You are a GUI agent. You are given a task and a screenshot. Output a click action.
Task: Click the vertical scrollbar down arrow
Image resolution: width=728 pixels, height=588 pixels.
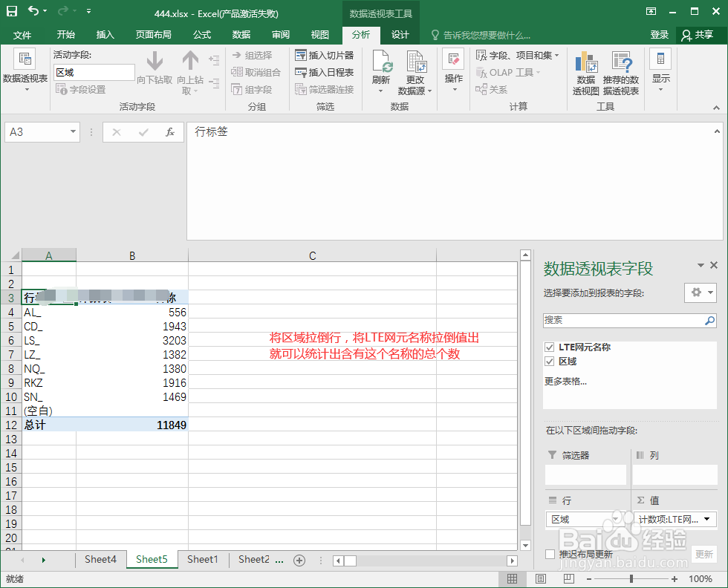tap(525, 545)
